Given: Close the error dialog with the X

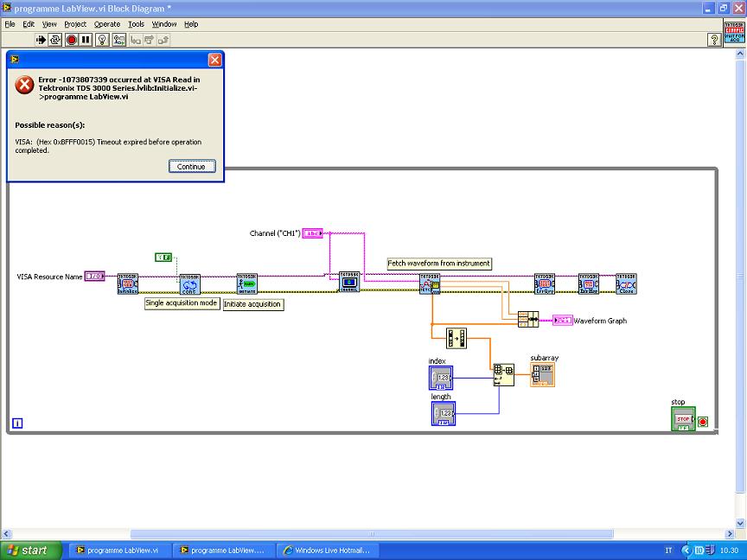Looking at the screenshot, I should click(215, 60).
